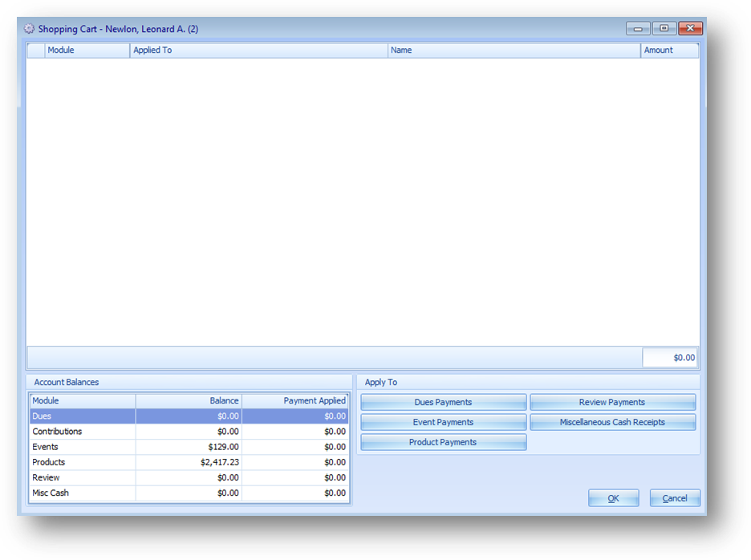Sort cart by Name column header
751x560 pixels.
click(x=514, y=51)
